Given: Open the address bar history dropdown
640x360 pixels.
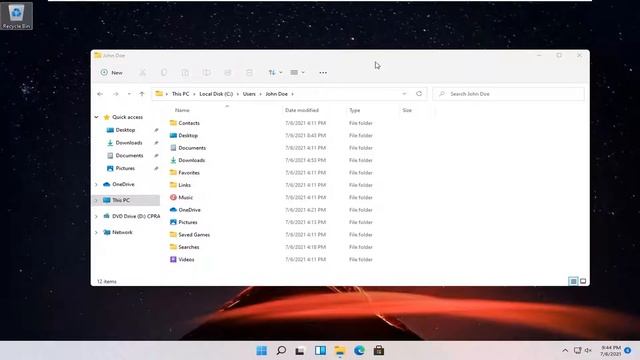Looking at the screenshot, I should point(404,94).
